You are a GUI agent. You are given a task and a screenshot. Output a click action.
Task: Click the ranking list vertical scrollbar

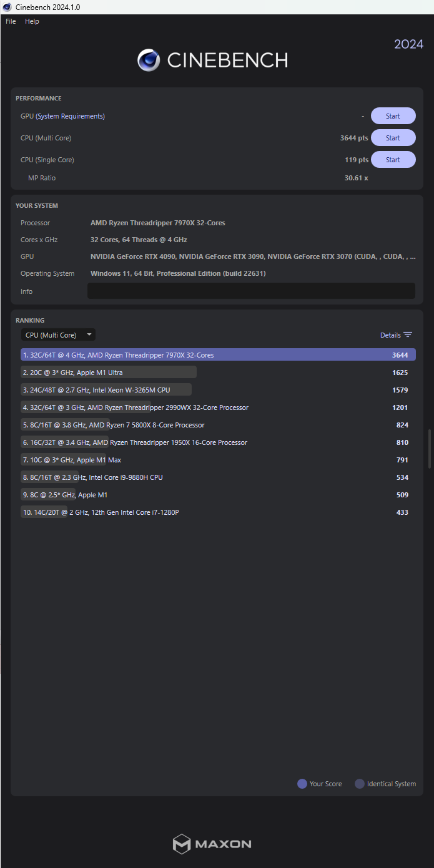tap(429, 449)
